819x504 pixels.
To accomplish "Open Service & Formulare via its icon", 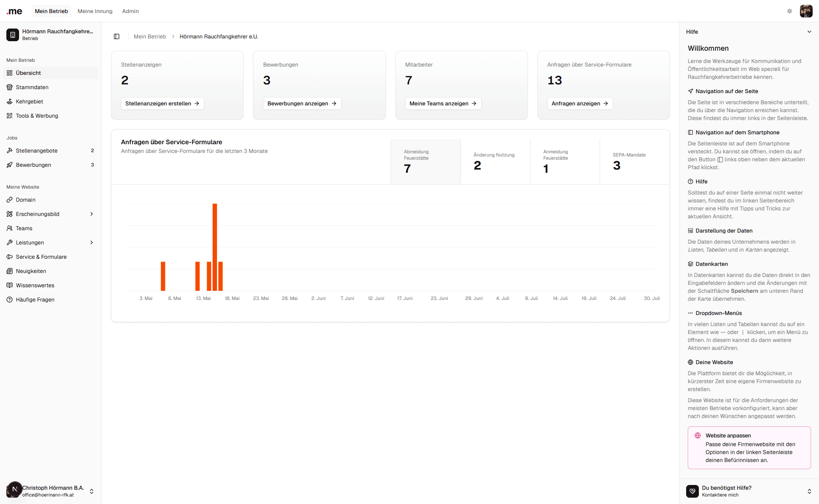I will click(9, 257).
